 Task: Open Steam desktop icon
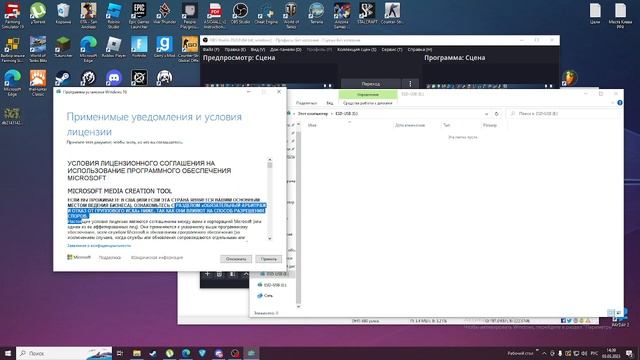pyautogui.click(x=63, y=78)
